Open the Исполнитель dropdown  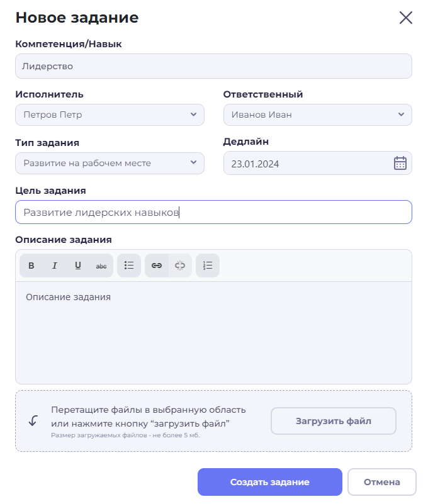(x=110, y=115)
